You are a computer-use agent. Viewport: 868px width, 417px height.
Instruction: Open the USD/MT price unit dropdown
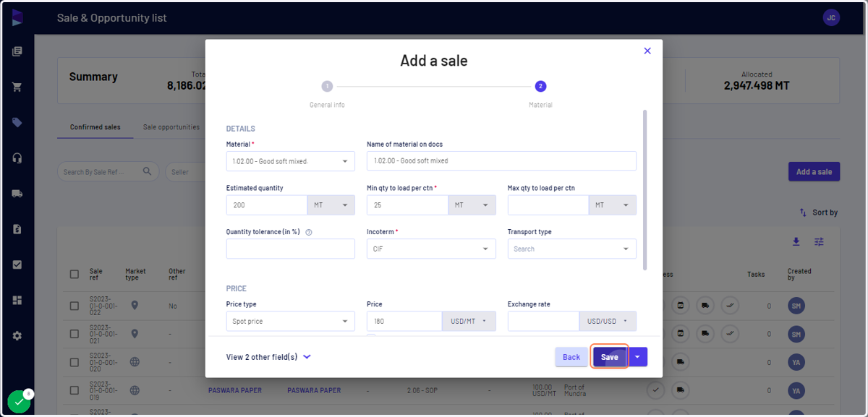coord(469,321)
